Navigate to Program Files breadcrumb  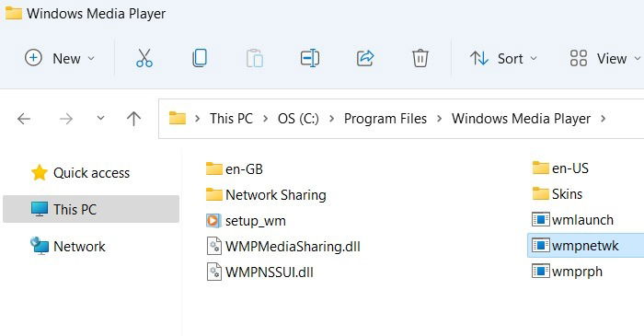click(x=385, y=119)
